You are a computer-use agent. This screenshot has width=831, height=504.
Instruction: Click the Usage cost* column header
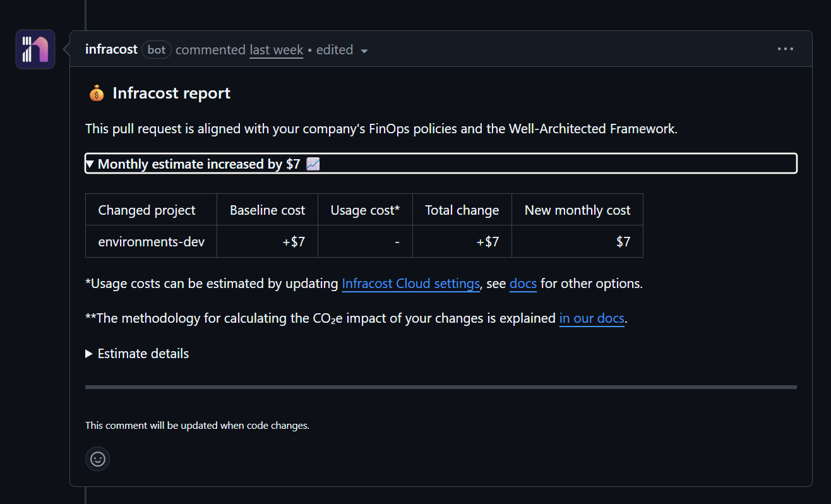pos(365,210)
